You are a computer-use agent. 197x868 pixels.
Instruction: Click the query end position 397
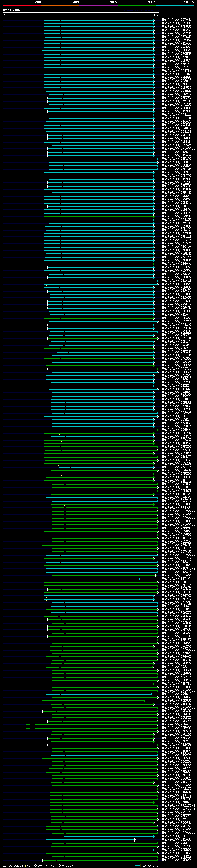[x=155, y=15]
